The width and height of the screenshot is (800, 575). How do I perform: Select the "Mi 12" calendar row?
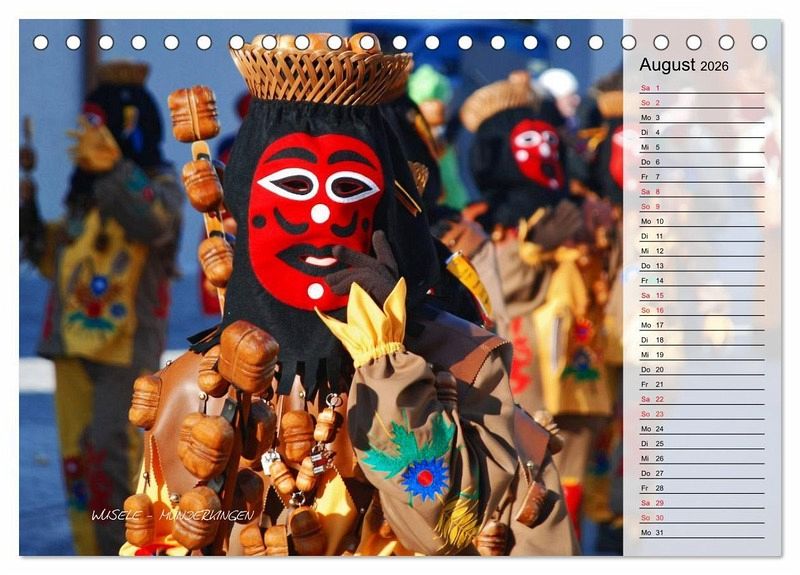coord(702,251)
